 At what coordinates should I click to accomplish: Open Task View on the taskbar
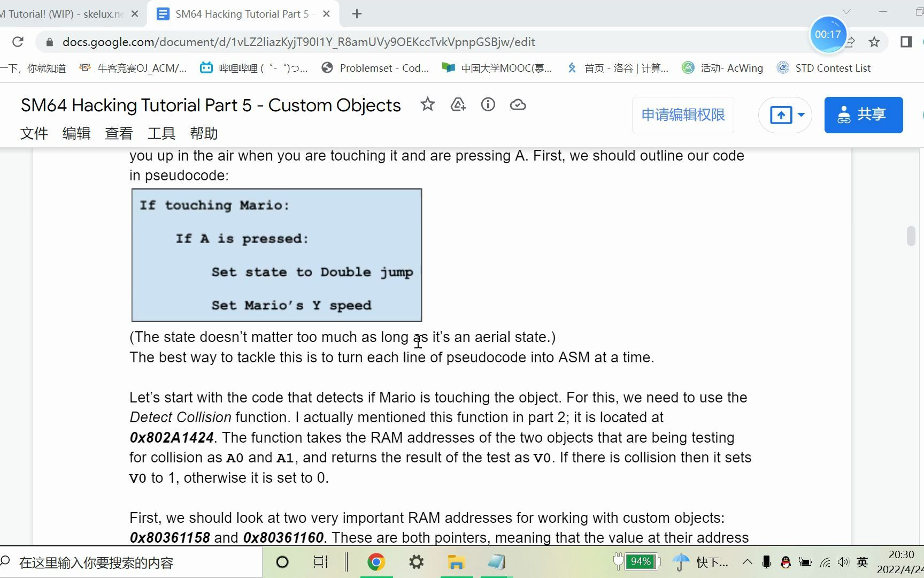(x=320, y=562)
